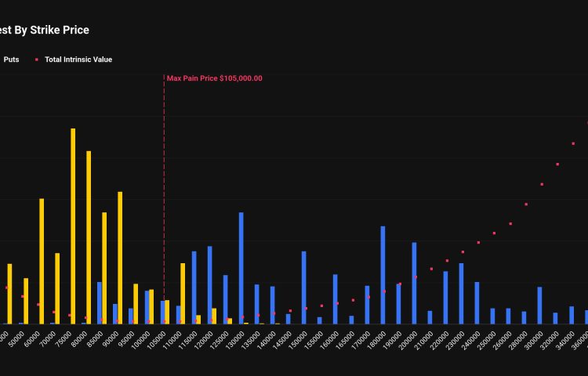Select the tallest yellow bar at 75000

click(x=73, y=226)
